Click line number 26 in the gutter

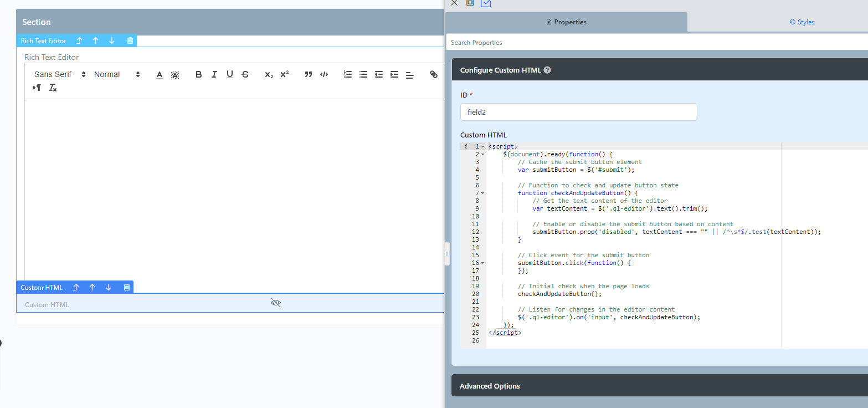[475, 340]
